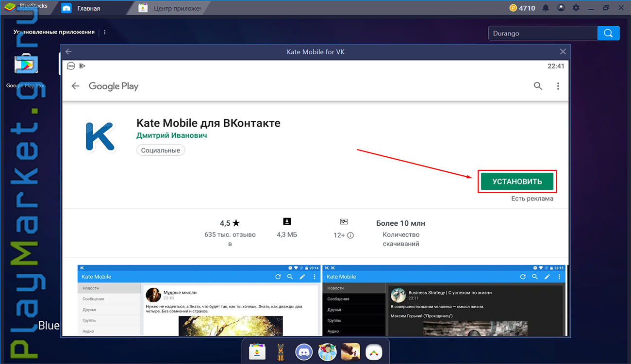Click the Kate Mobile для ВКонтакте title
631x364 pixels.
208,123
